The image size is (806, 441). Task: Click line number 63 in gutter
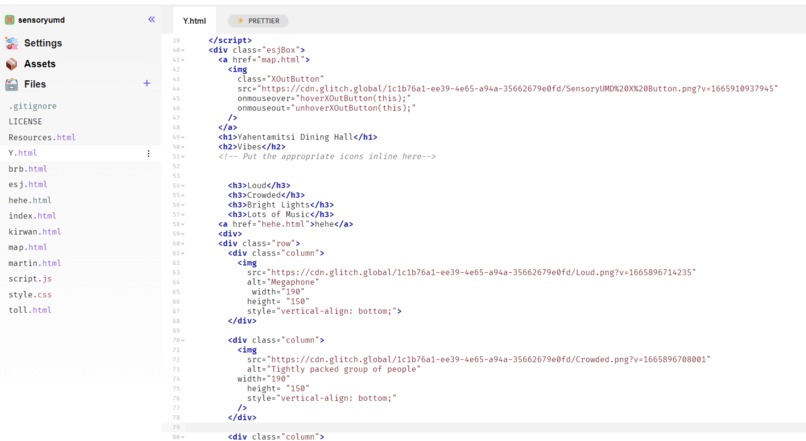pos(176,273)
